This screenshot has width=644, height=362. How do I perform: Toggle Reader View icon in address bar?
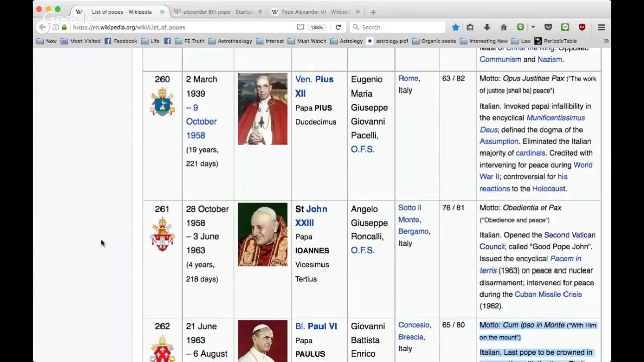coord(300,27)
